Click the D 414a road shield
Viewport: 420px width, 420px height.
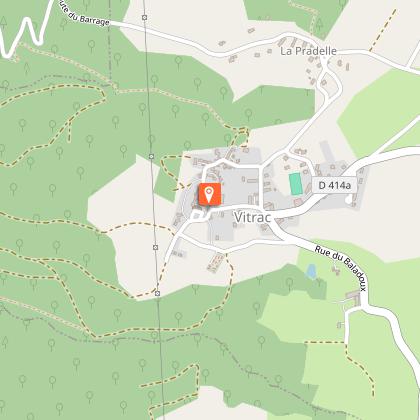point(334,185)
